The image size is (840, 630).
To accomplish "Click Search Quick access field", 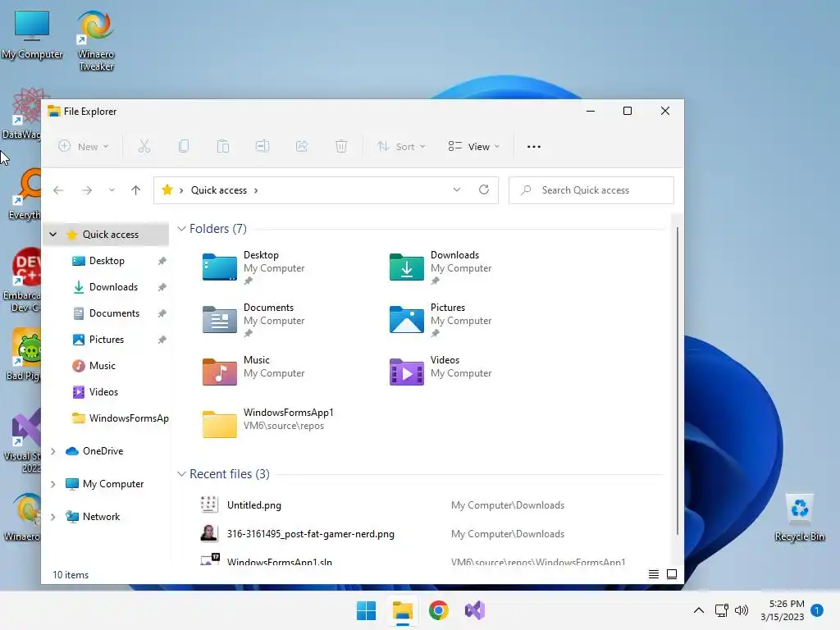I will (x=591, y=190).
